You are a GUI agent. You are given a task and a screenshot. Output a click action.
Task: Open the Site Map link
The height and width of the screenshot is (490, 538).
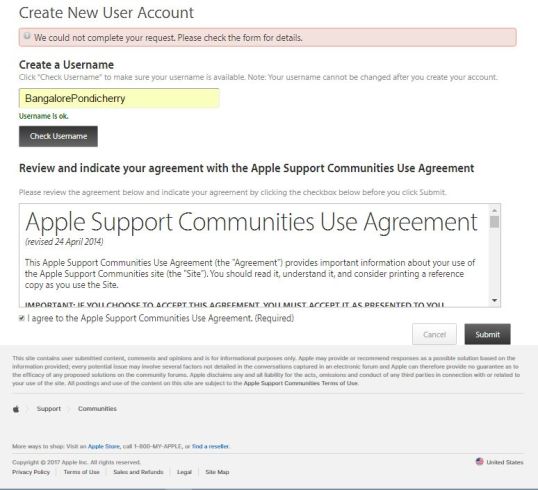click(217, 472)
